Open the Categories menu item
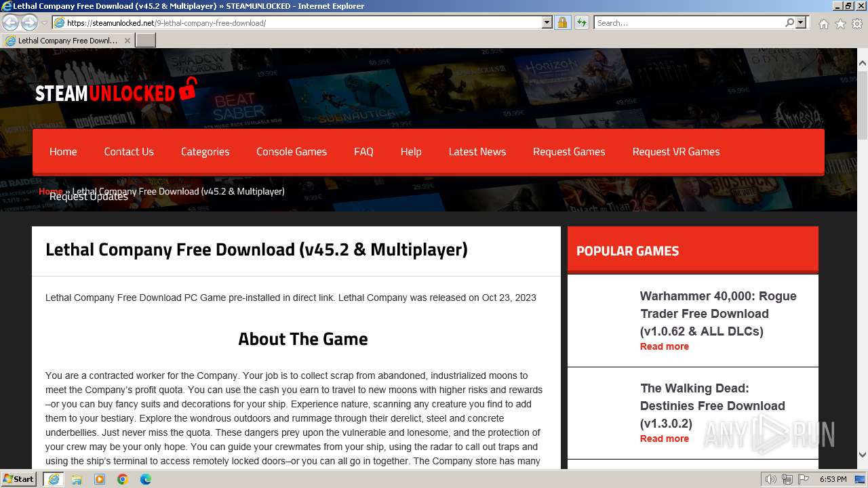This screenshot has height=488, width=868. coord(205,152)
